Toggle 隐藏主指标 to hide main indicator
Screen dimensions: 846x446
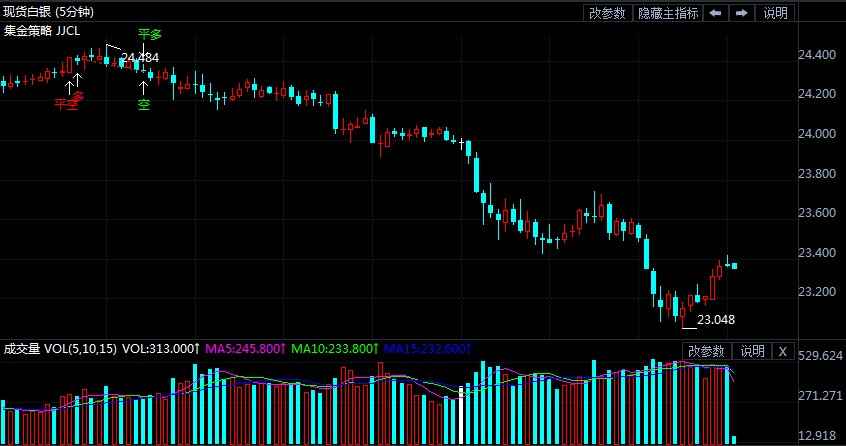668,13
